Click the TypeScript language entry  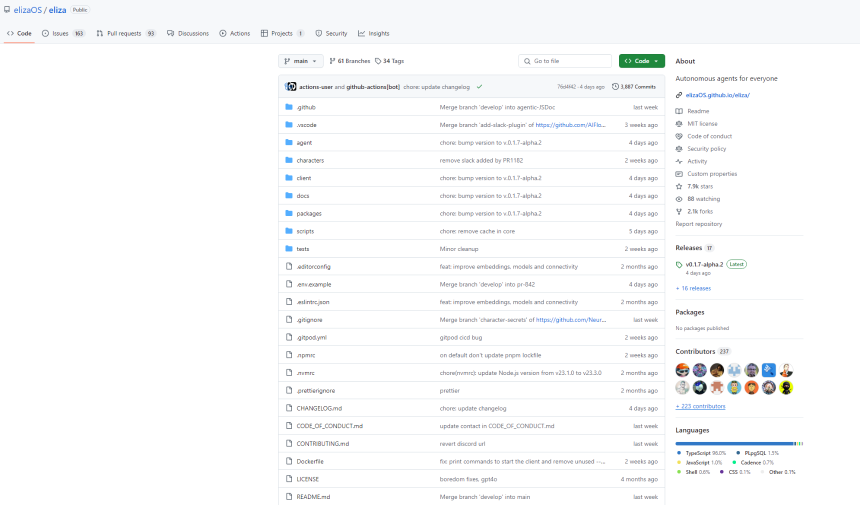[x=701, y=453]
